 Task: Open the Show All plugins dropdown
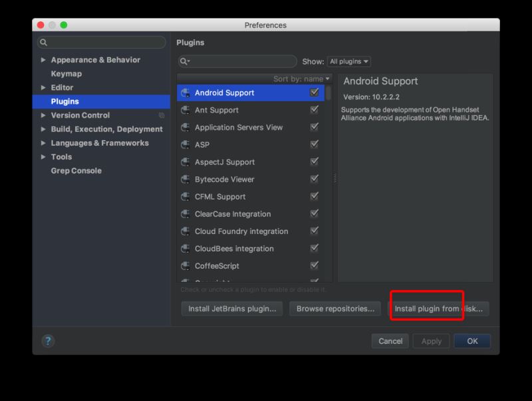(x=348, y=62)
